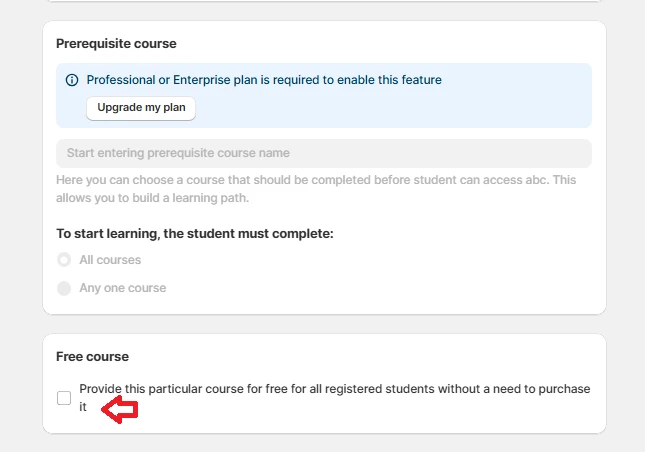Click the word "it" ending the free course label
The image size is (645, 452).
pos(84,407)
